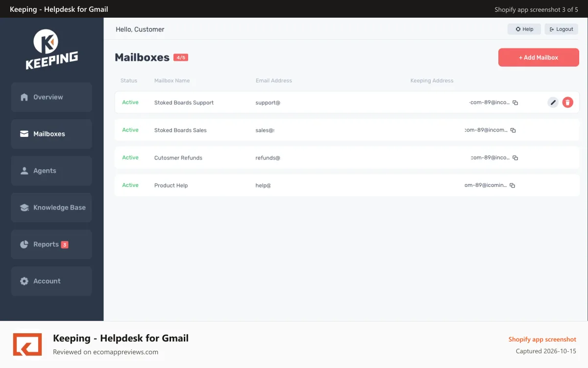The height and width of the screenshot is (368, 588).
Task: Delete the Stoked Boards Support mailbox
Action: click(567, 103)
